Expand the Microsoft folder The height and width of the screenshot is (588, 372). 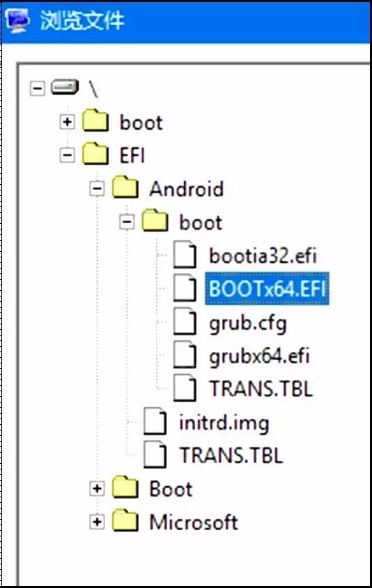97,522
